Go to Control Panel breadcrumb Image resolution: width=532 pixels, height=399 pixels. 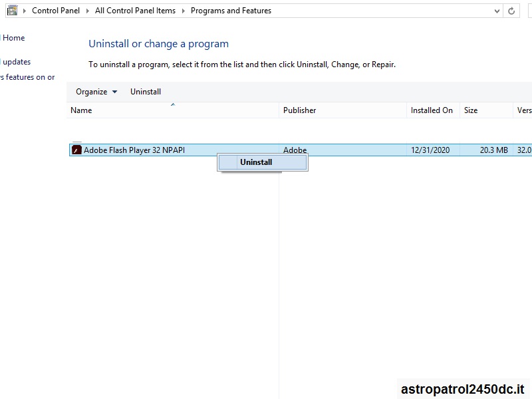(56, 11)
